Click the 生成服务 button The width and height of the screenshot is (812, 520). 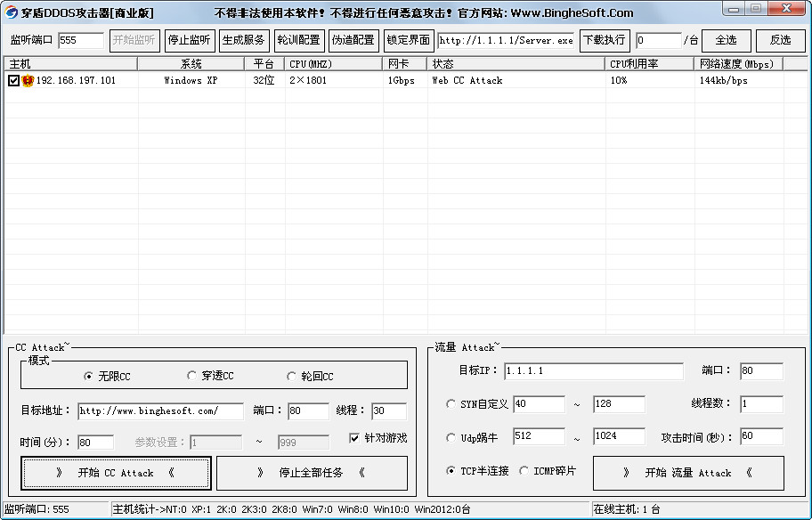pos(244,40)
